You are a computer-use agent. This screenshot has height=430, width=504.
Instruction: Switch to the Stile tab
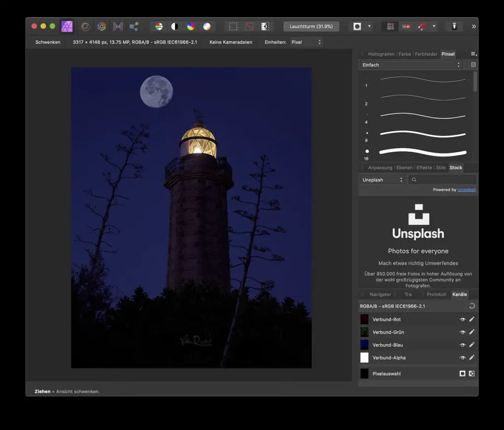pyautogui.click(x=441, y=167)
